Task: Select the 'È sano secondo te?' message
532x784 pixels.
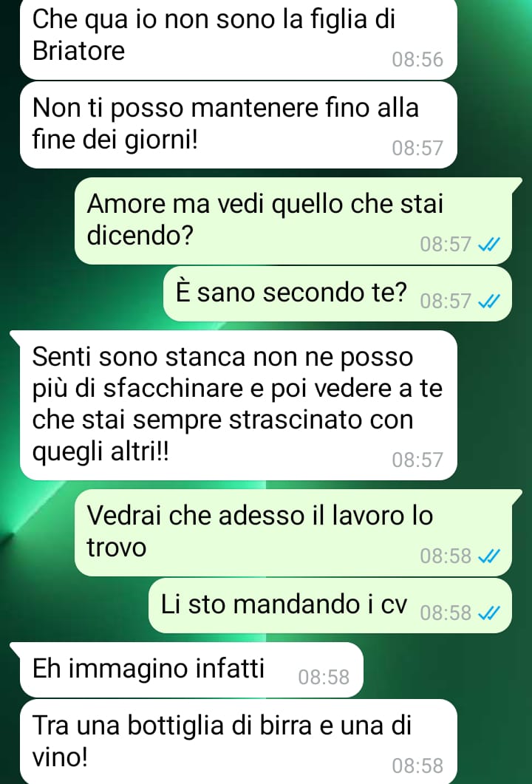Action: pyautogui.click(x=338, y=293)
